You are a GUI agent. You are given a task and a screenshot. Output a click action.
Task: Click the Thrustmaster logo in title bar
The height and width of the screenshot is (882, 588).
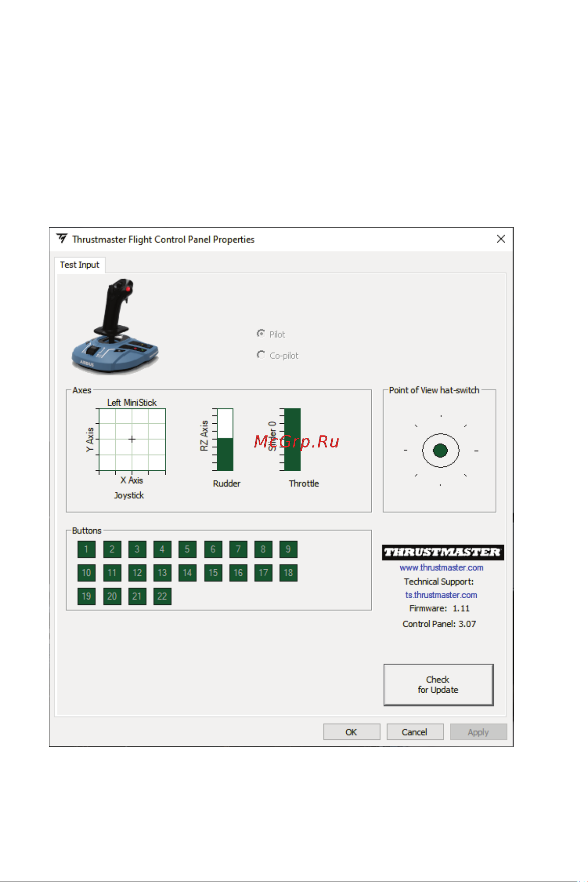(62, 239)
